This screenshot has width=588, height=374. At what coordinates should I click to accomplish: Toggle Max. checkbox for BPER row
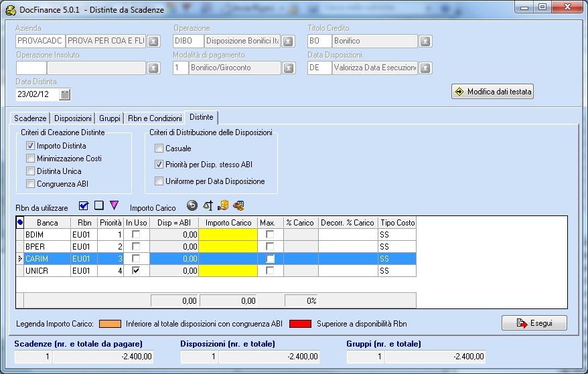[270, 246]
